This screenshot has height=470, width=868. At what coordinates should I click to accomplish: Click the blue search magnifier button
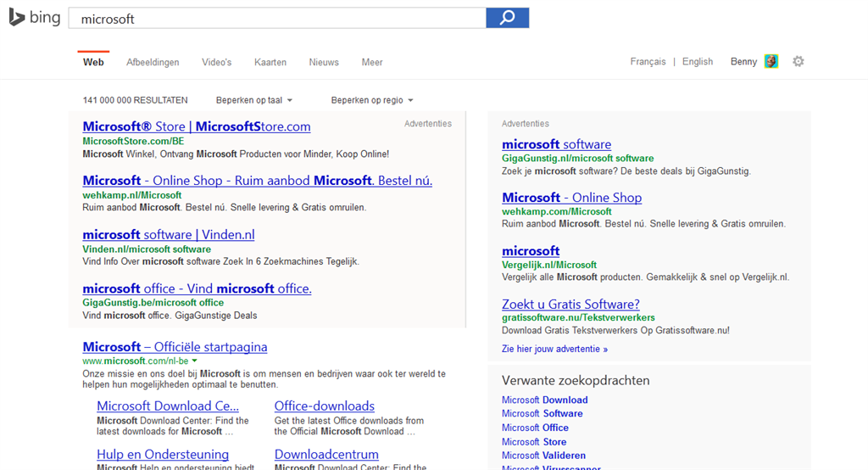[x=507, y=18]
